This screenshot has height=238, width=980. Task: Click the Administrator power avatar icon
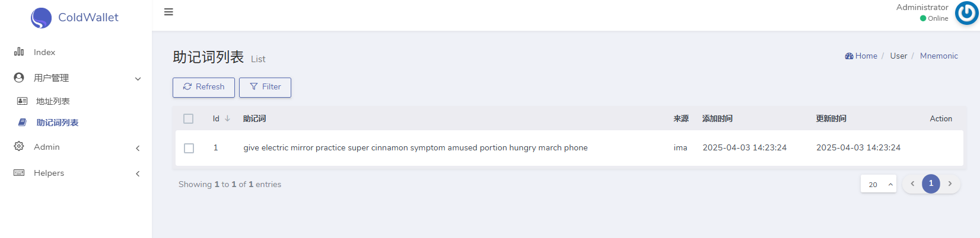[966, 14]
